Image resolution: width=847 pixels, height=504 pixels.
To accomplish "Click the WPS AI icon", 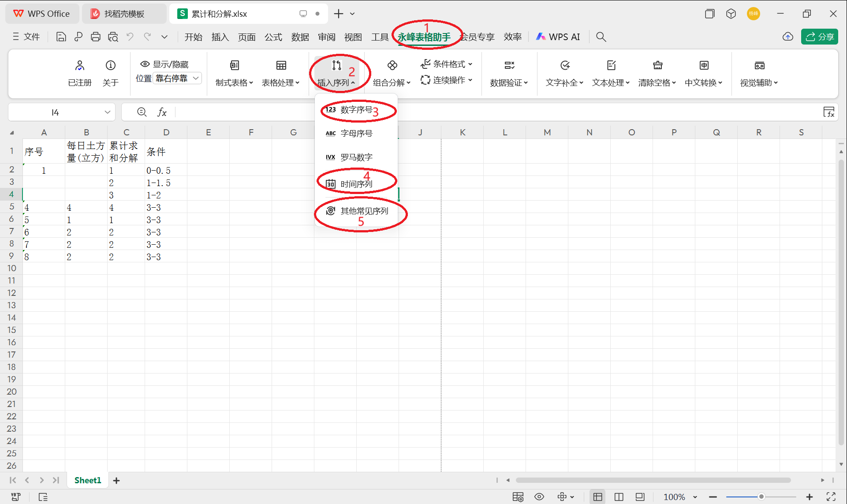I will tap(558, 37).
